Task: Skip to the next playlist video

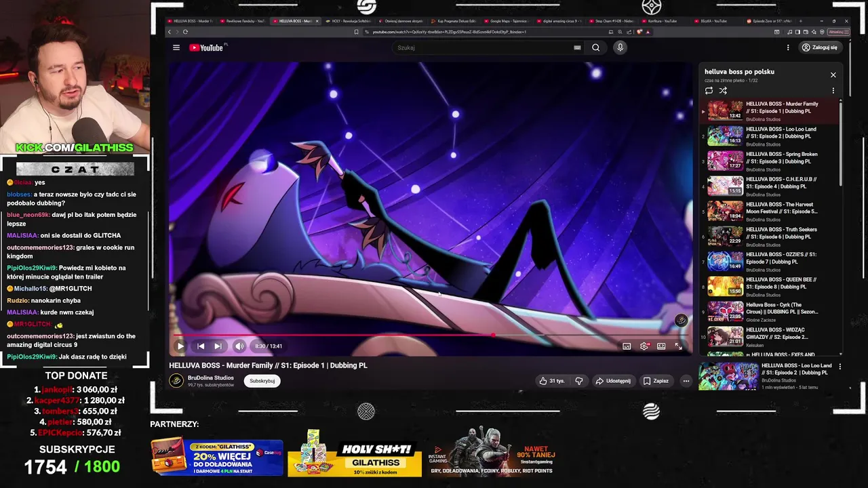Action: coord(218,346)
